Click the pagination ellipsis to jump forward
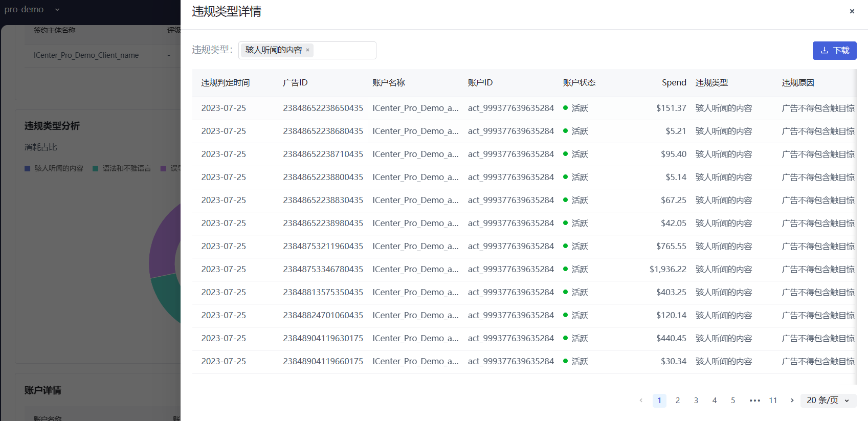Screen dimensions: 868x421 (x=754, y=401)
